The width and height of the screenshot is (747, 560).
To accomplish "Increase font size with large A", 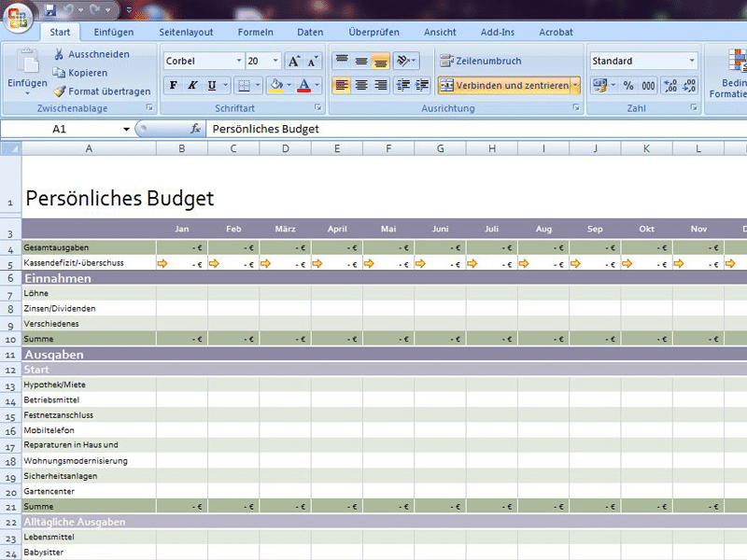I will [294, 61].
